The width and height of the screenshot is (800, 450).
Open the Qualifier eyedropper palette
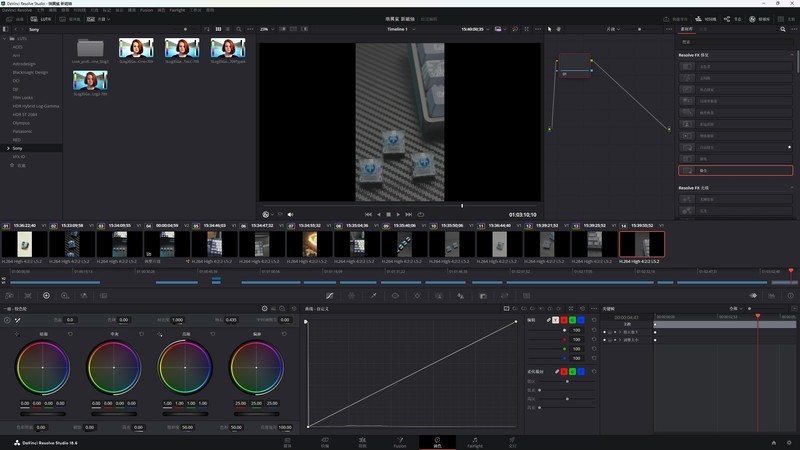click(373, 296)
